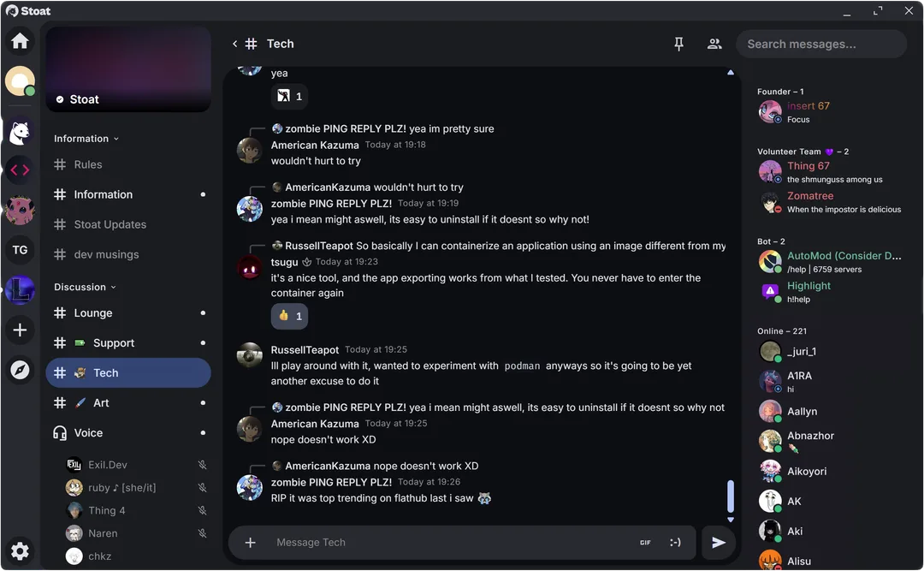Viewport: 924px width, 571px height.
Task: Go to the Home icon
Action: click(20, 41)
